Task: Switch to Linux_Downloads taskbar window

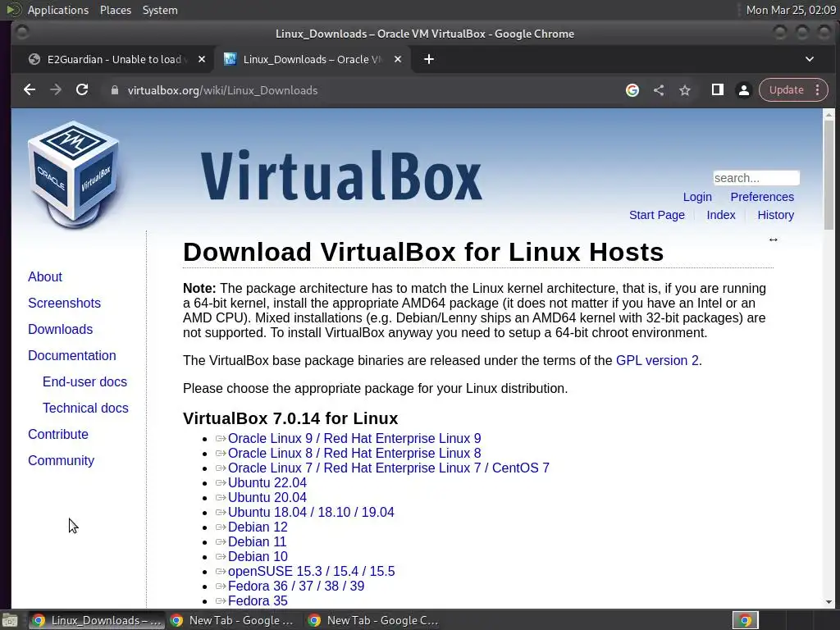Action: (x=95, y=620)
